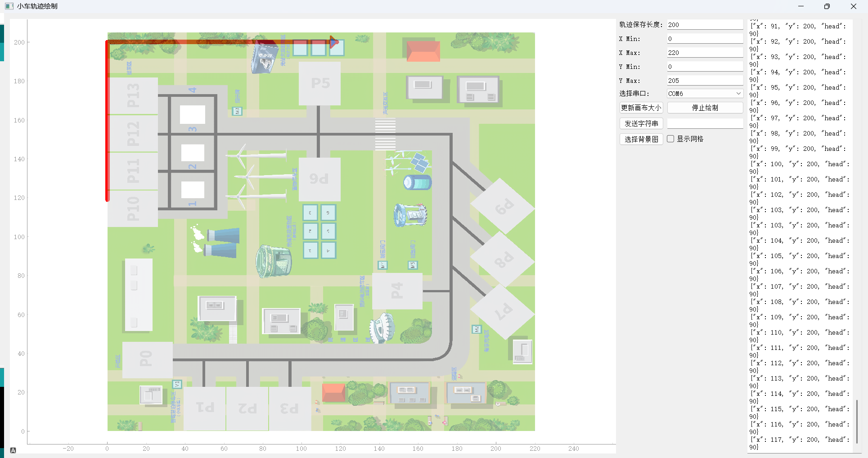Click the app icon in the title bar
Viewport: 868px width, 458px height.
pyautogui.click(x=9, y=6)
